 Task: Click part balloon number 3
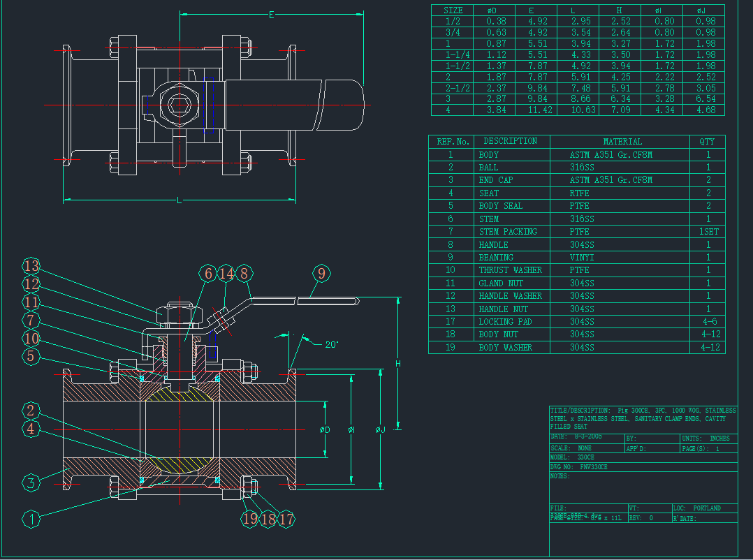click(x=31, y=482)
